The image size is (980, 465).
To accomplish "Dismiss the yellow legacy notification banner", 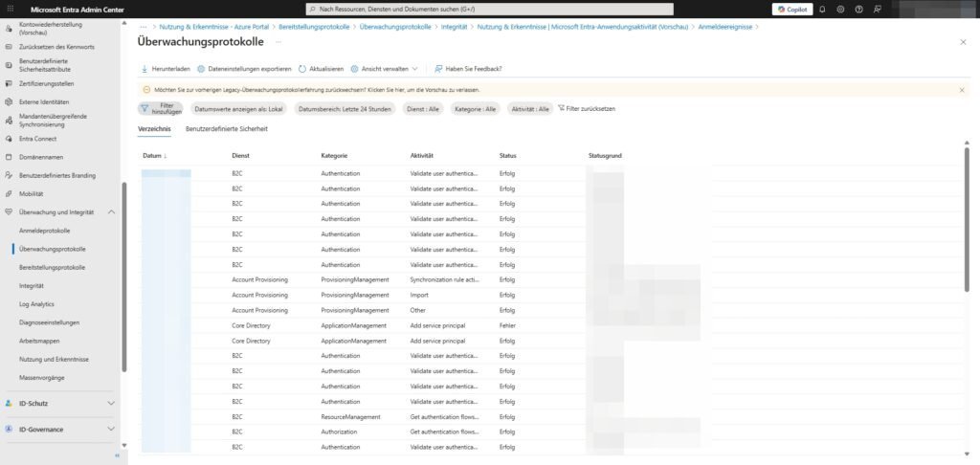I will pos(962,90).
